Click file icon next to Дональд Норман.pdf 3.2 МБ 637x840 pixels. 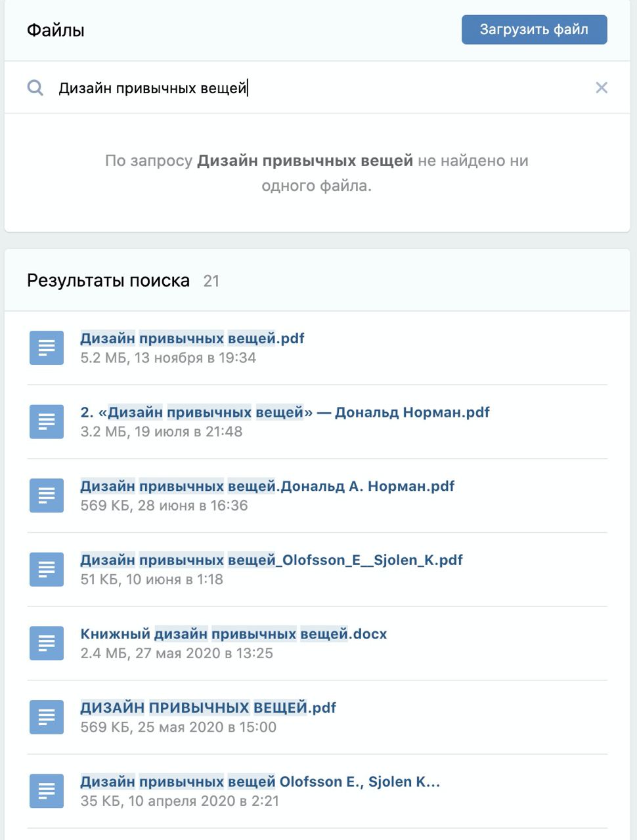[x=47, y=421]
